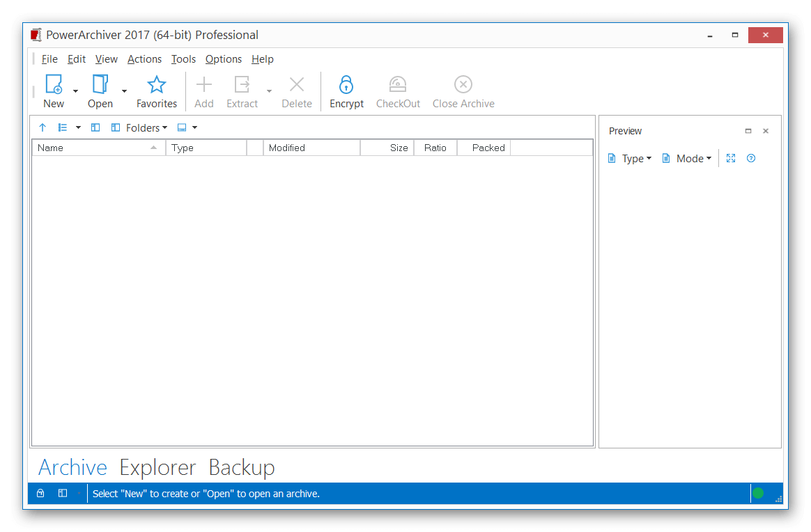Image resolution: width=811 pixels, height=532 pixels.
Task: Open the preview Type dropdown
Action: pyautogui.click(x=631, y=158)
